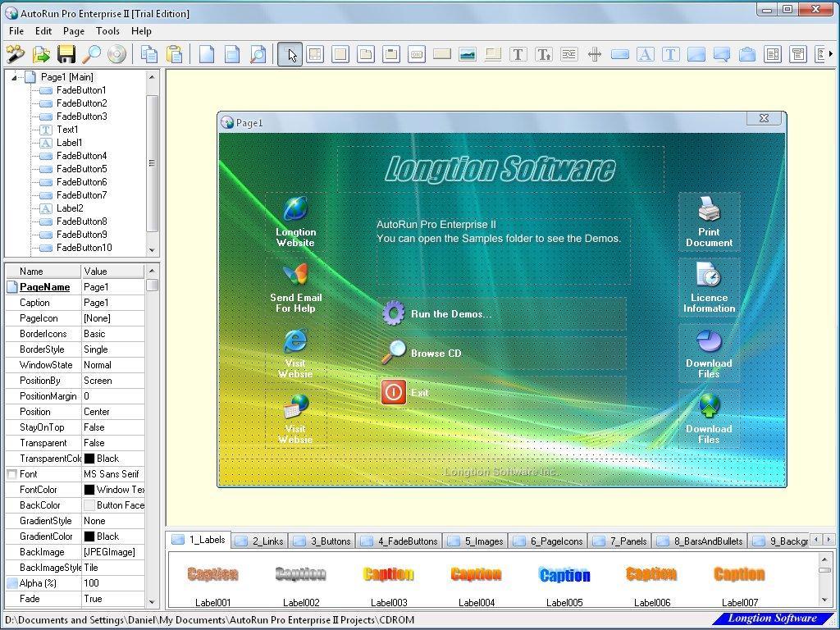Click the FontColor black color swatch

coord(89,490)
